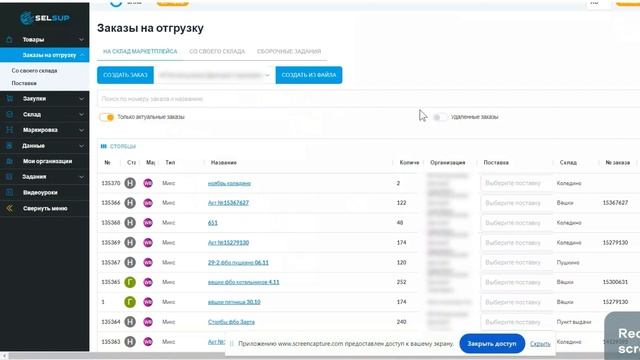
Task: Switch to Со своего склада tab
Action: click(217, 51)
